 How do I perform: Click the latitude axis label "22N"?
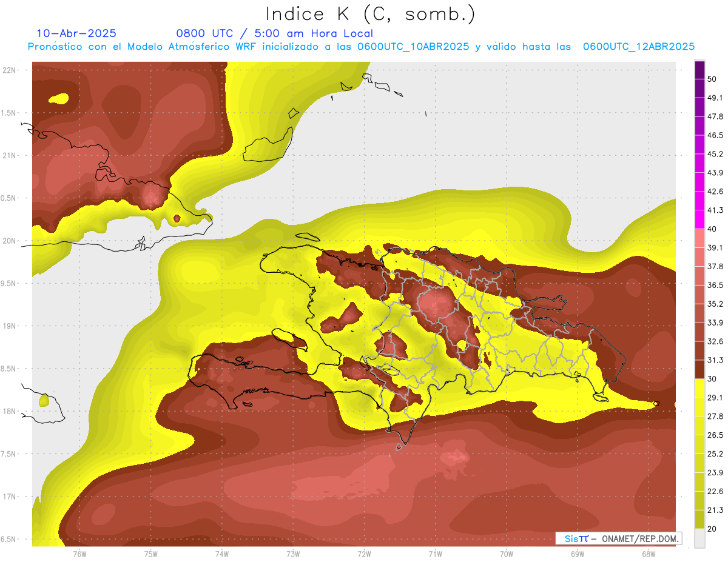pyautogui.click(x=9, y=70)
